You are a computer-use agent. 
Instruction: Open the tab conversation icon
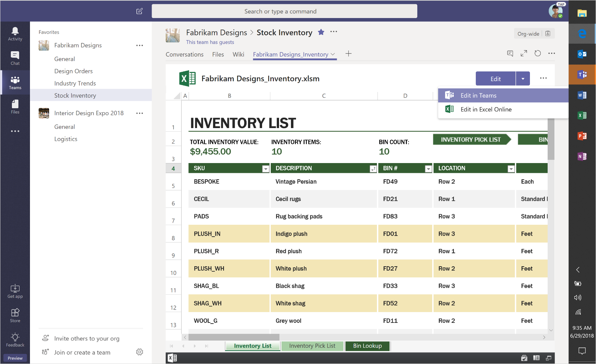click(x=510, y=53)
